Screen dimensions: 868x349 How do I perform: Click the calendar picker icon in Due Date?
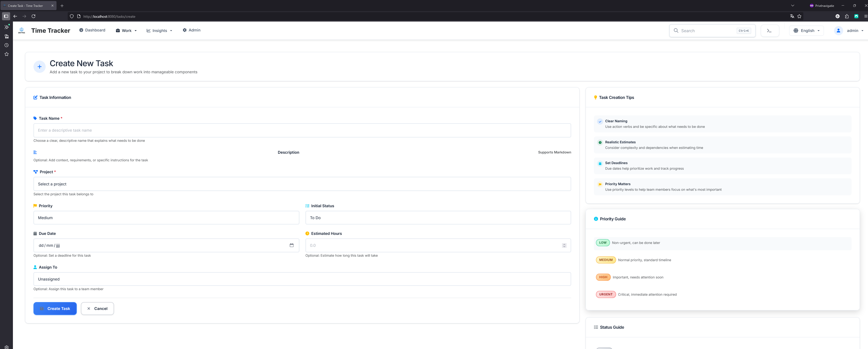coord(292,245)
